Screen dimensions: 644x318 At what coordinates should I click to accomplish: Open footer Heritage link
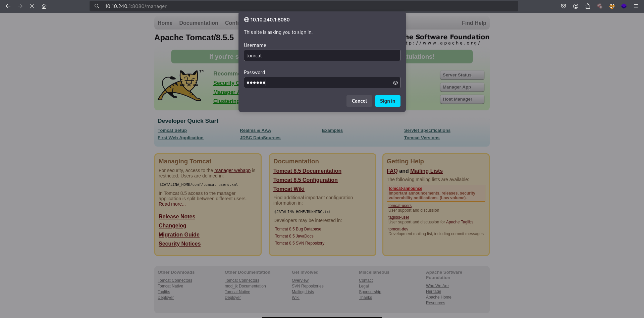[433, 291]
